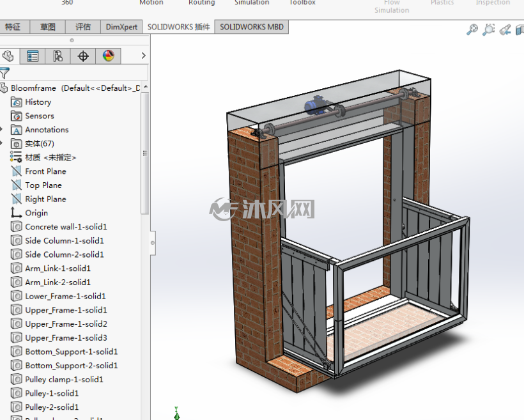Click the Front Plane icon
Image resolution: width=524 pixels, height=420 pixels.
[17, 171]
